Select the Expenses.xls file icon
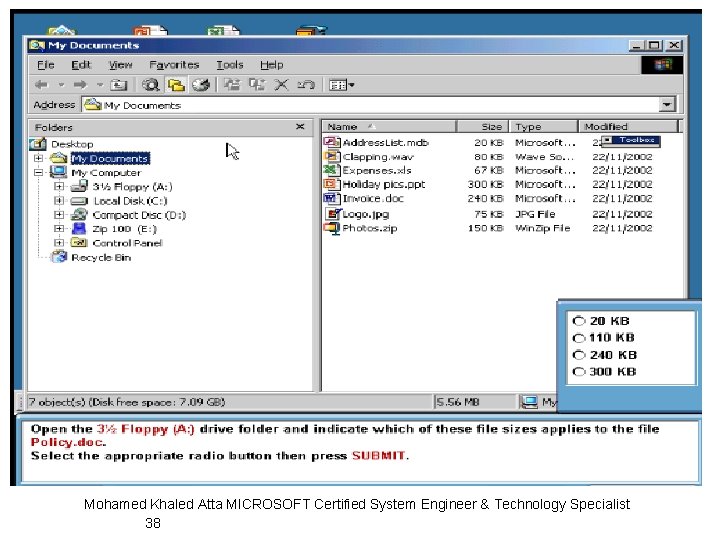Screen dimensions: 720x540 332,170
